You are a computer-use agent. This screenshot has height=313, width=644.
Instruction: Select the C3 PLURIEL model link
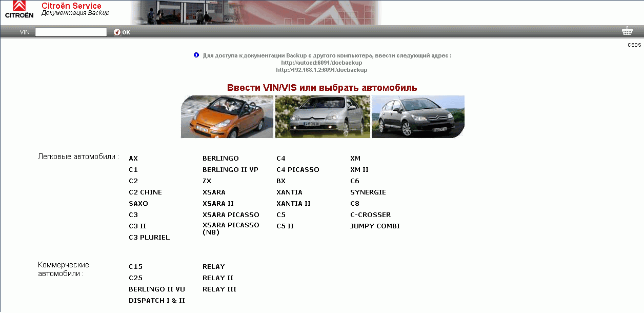pos(149,237)
